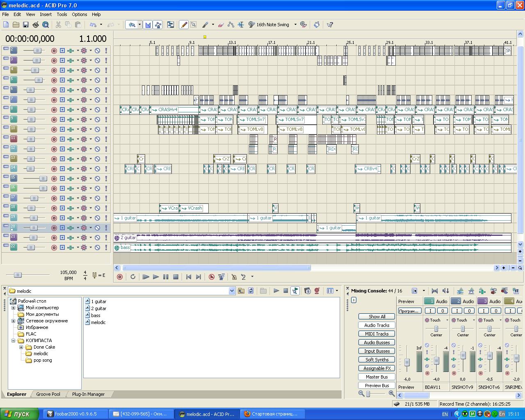
Task: Toggle Loop Playback in transport bar
Action: click(133, 277)
